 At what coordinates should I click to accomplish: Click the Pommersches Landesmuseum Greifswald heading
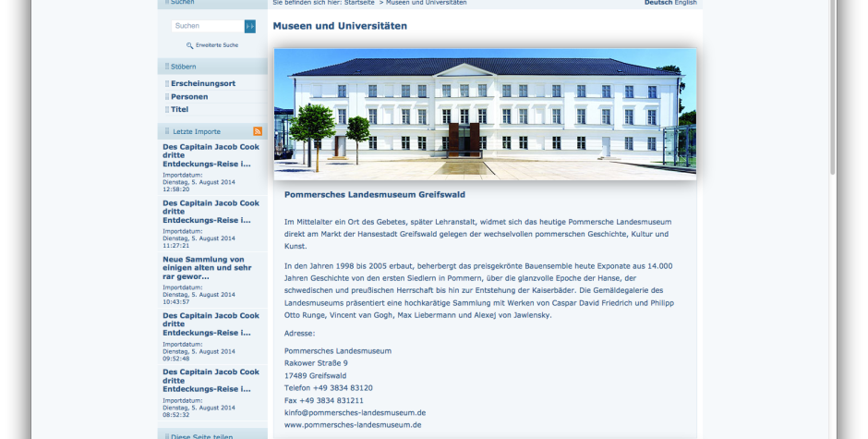tap(375, 195)
